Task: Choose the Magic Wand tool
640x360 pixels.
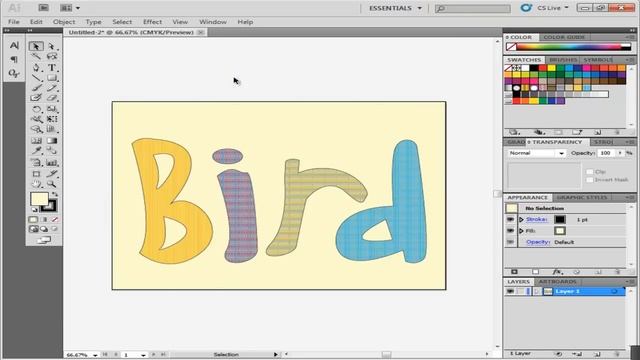Action: coord(36,56)
